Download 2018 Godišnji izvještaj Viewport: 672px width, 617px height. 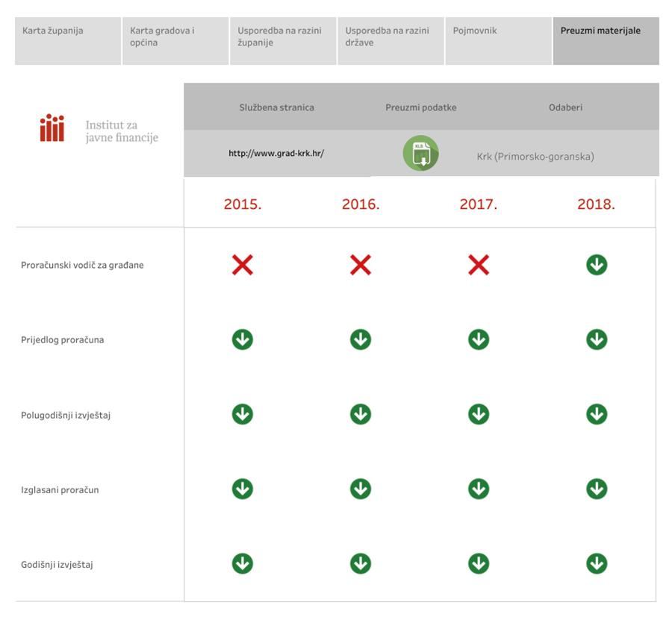coord(596,564)
